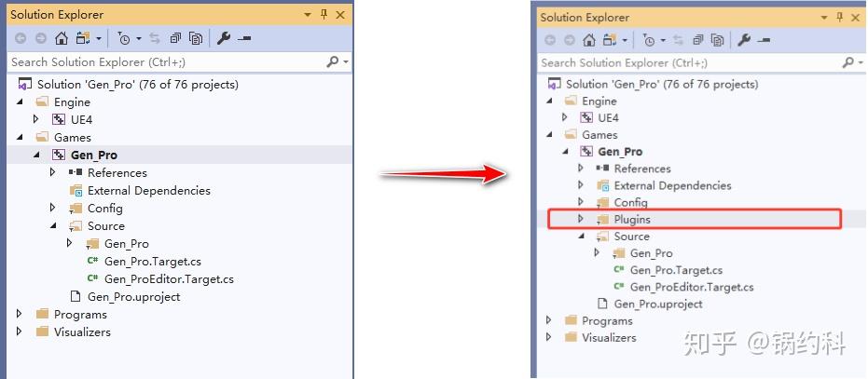This screenshot has width=868, height=379.
Task: Toggle Preview Selected Items in right panel toolbar
Action: [764, 40]
